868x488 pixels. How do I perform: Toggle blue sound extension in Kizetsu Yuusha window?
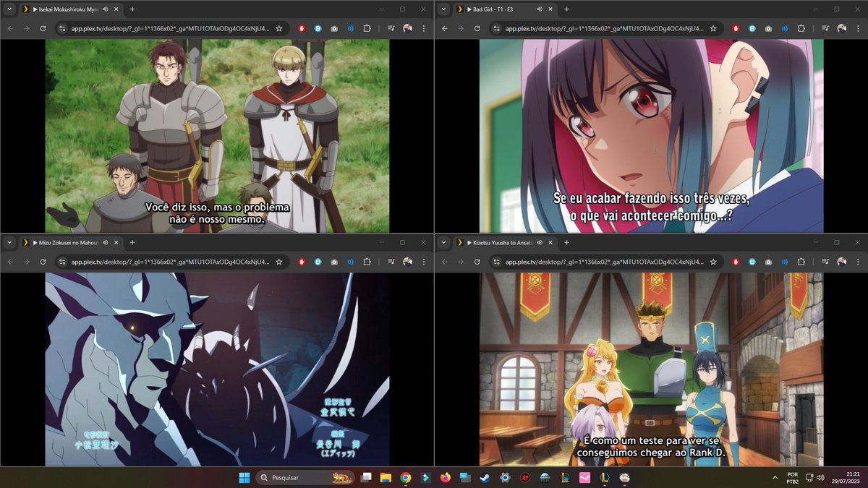(785, 262)
